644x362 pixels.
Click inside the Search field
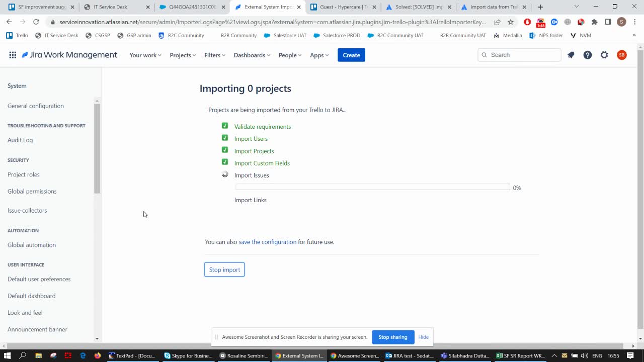tap(518, 55)
